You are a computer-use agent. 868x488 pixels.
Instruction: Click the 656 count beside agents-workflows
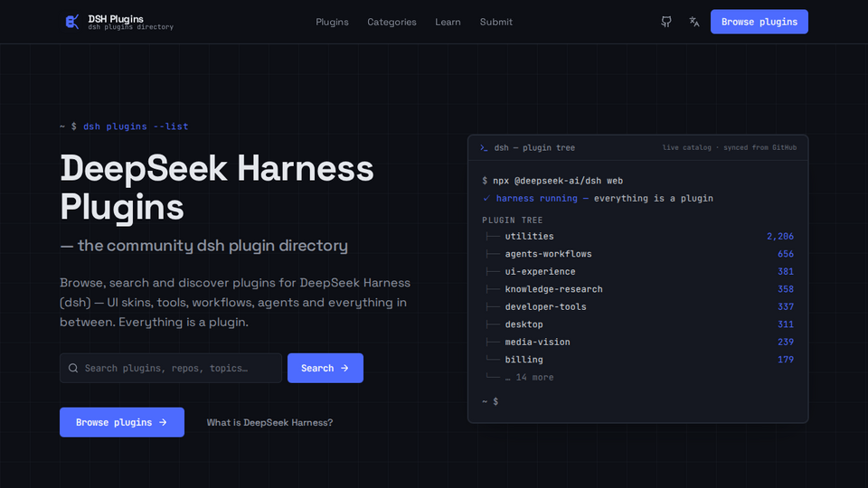[x=786, y=254]
